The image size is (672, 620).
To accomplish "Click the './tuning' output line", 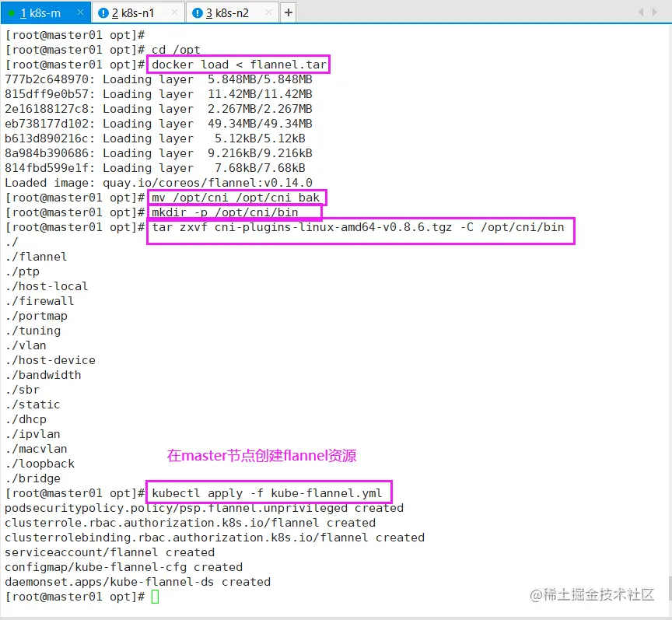I will click(x=33, y=331).
